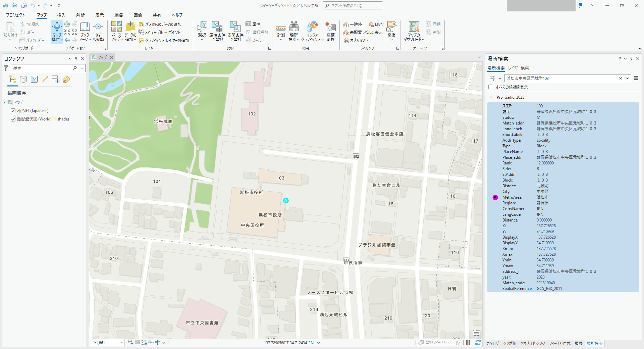Screen dimensions: 644x349
Task: Click the データの追加 add data button
Action: click(x=130, y=32)
